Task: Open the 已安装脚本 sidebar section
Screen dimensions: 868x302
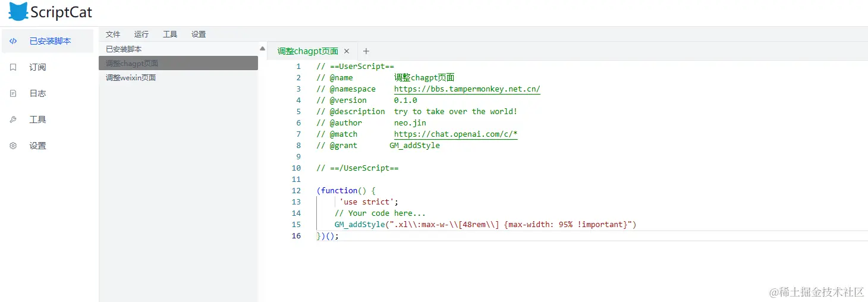Action: point(48,41)
